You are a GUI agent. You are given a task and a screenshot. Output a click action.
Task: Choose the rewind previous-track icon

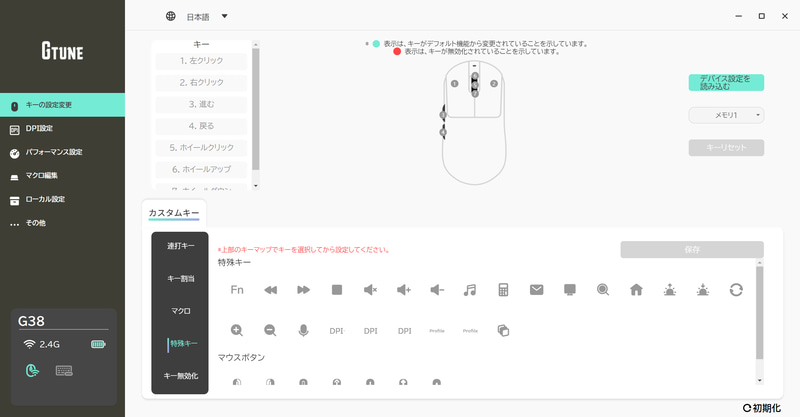(270, 290)
